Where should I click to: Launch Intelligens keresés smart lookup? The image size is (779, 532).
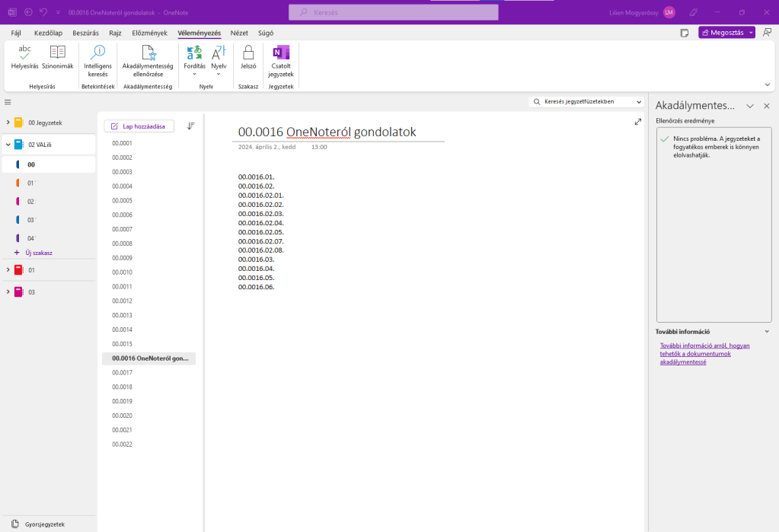tap(97, 53)
